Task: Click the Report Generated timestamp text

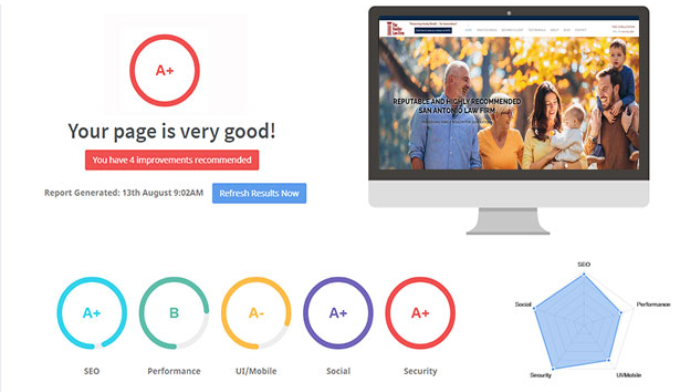Action: point(124,193)
